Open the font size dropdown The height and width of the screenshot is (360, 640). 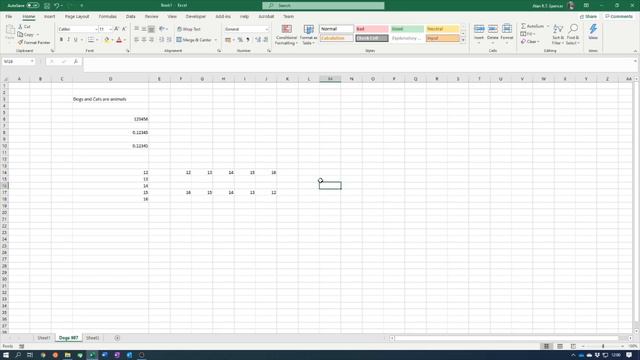pyautogui.click(x=111, y=29)
